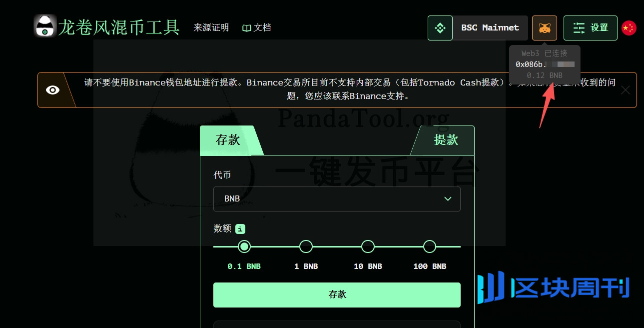Open the 来源证明 link
The image size is (644, 328).
coord(211,28)
